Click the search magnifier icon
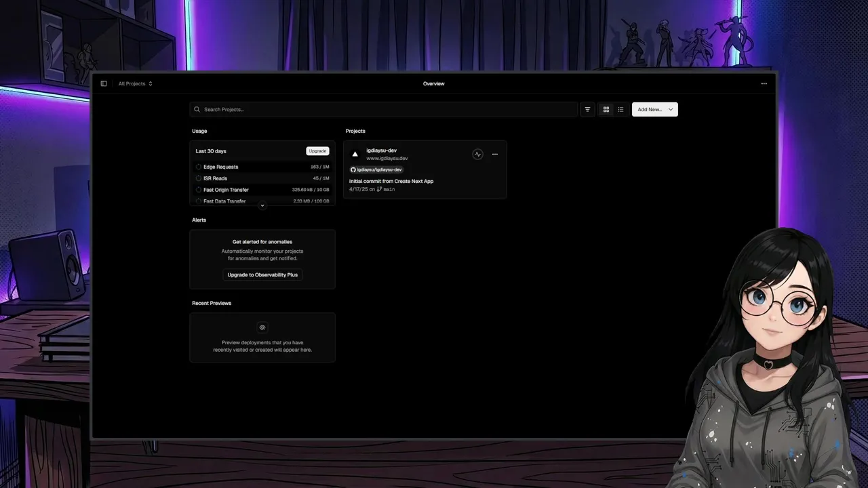Viewport: 868px width, 488px height. click(x=197, y=109)
